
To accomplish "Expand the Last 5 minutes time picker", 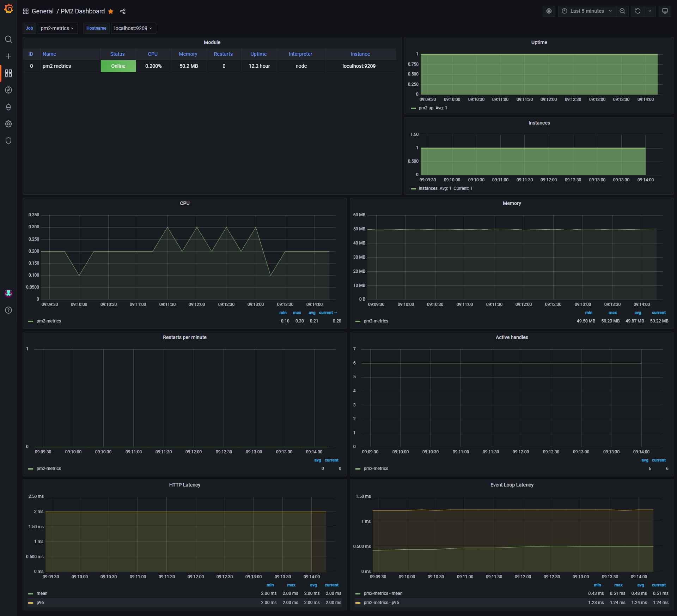I will pyautogui.click(x=587, y=11).
